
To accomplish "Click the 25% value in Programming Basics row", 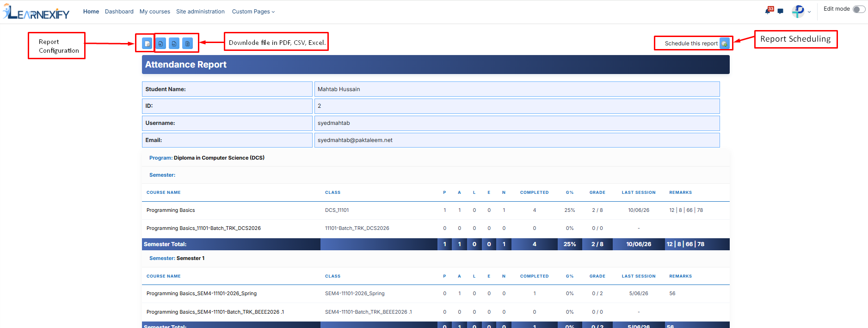I will pos(570,210).
